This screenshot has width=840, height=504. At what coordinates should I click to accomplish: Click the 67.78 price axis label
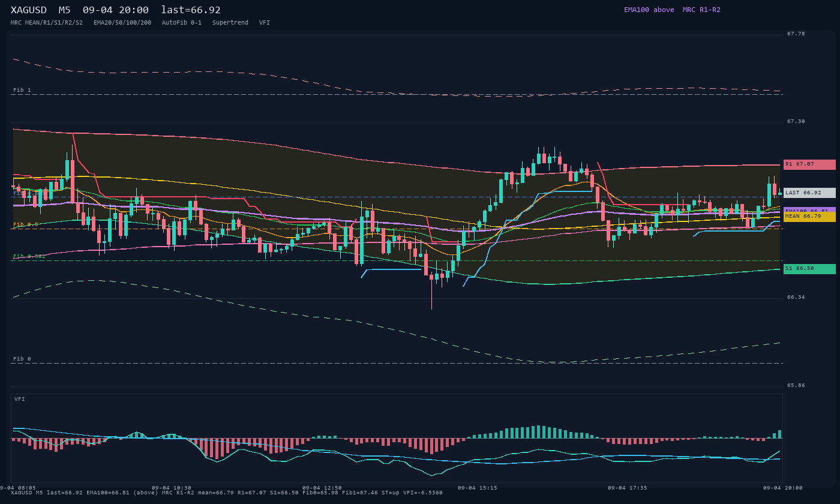click(796, 34)
